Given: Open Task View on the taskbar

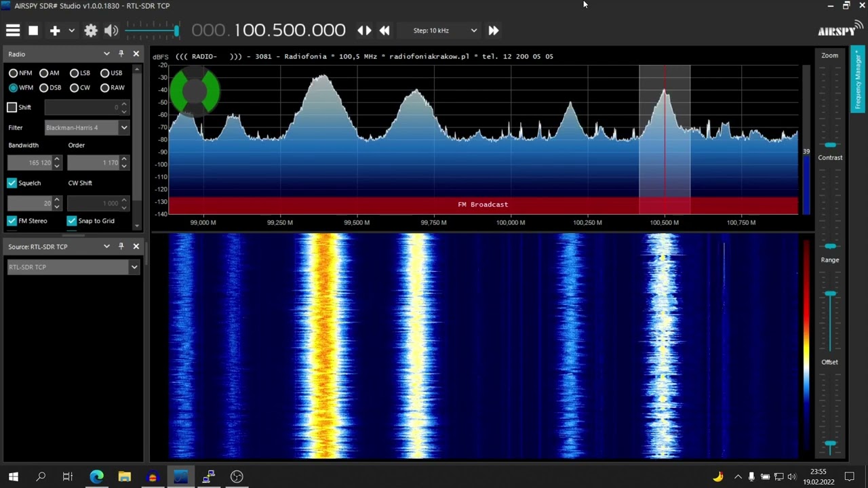Looking at the screenshot, I should click(68, 476).
